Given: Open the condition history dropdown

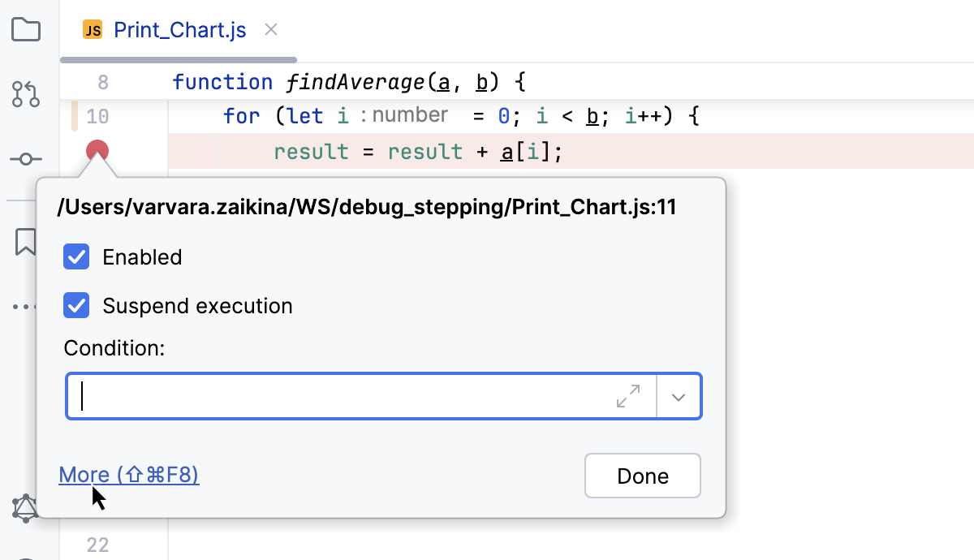Looking at the screenshot, I should (679, 396).
